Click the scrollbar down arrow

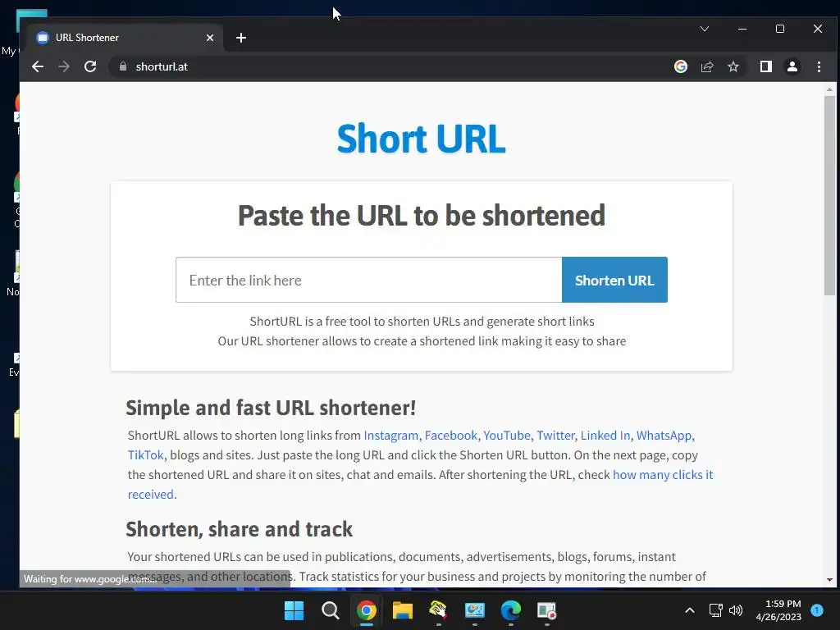(829, 580)
